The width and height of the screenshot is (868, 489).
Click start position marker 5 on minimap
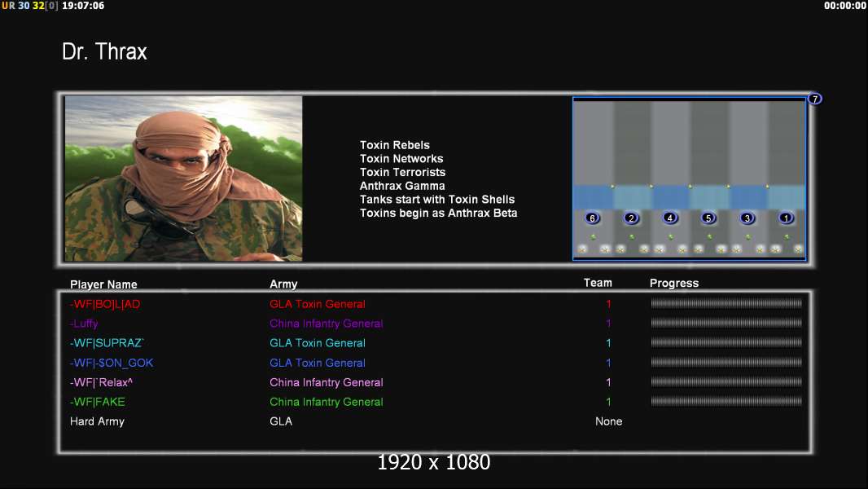(708, 218)
